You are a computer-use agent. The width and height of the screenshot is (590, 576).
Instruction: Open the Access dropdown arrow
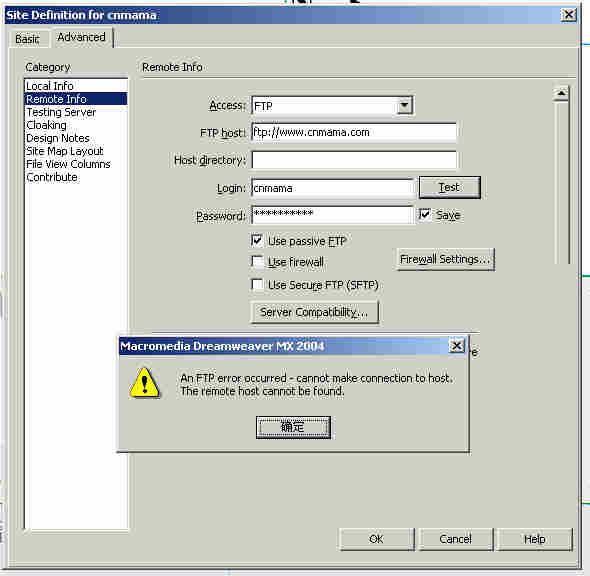pyautogui.click(x=404, y=105)
